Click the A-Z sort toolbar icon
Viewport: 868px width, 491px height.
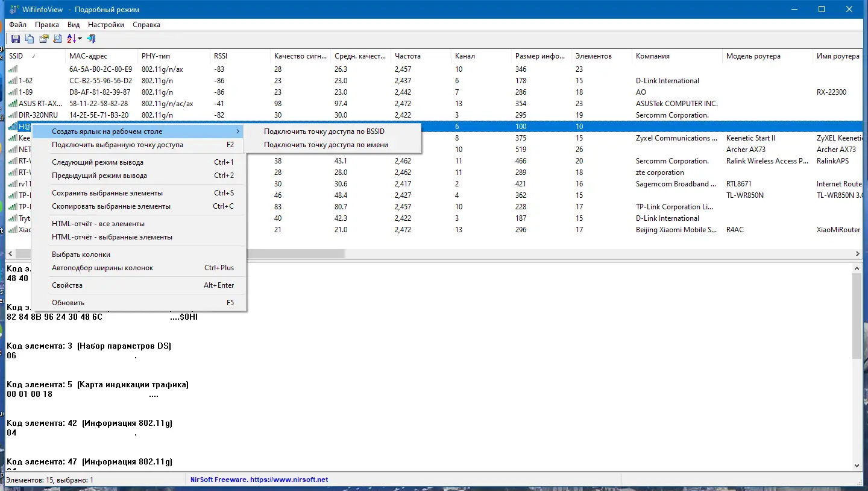(72, 39)
